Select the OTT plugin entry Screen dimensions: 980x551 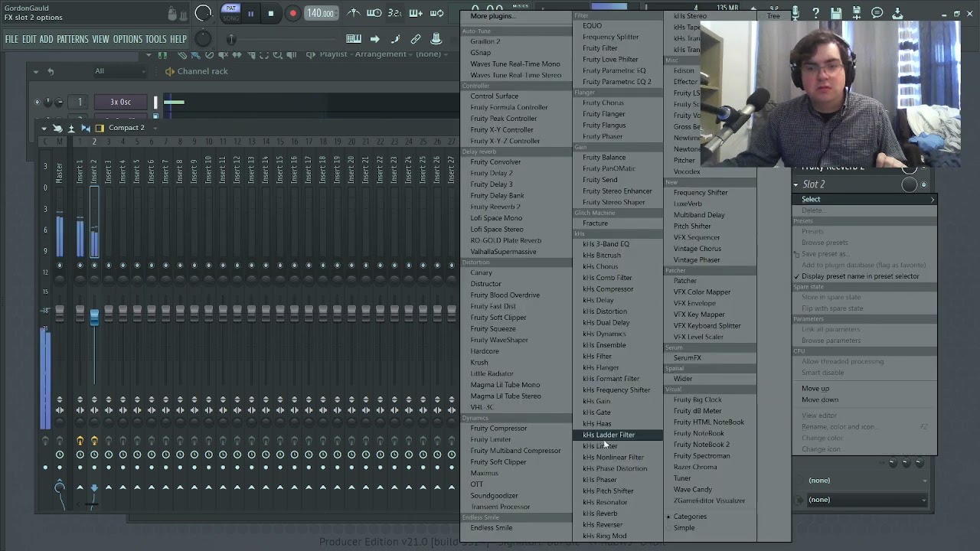476,484
